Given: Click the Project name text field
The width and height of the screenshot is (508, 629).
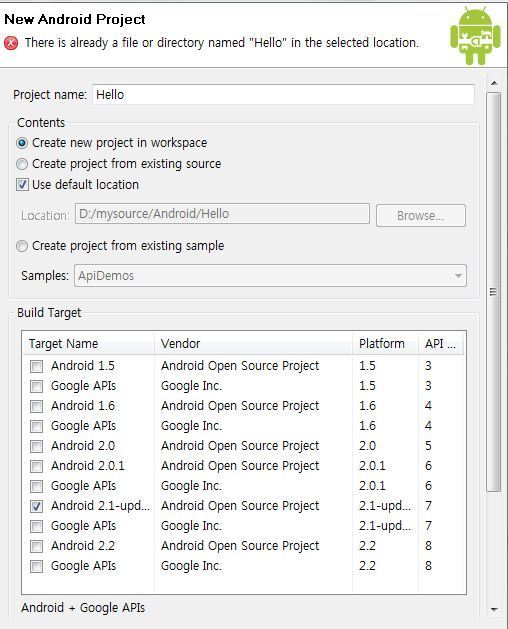Looking at the screenshot, I should point(283,95).
